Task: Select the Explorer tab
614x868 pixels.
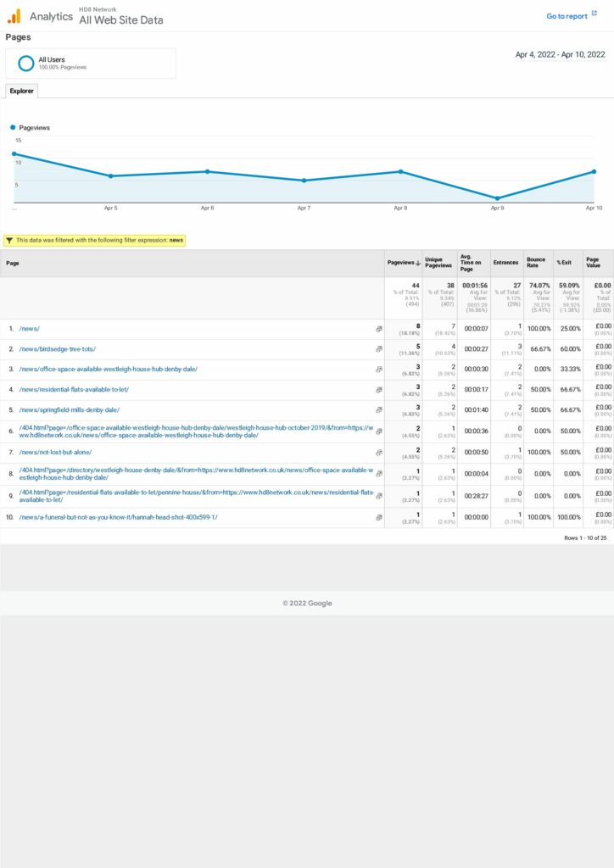Action: [x=21, y=91]
